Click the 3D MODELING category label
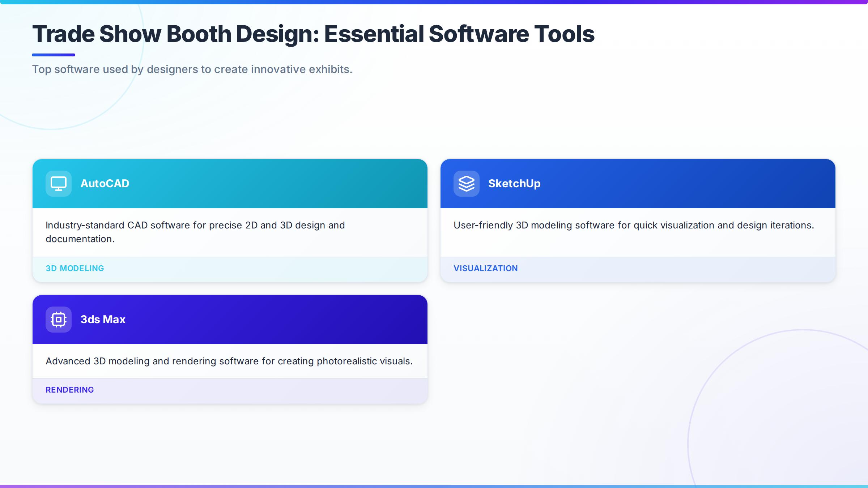This screenshot has height=488, width=868. pos(75,268)
